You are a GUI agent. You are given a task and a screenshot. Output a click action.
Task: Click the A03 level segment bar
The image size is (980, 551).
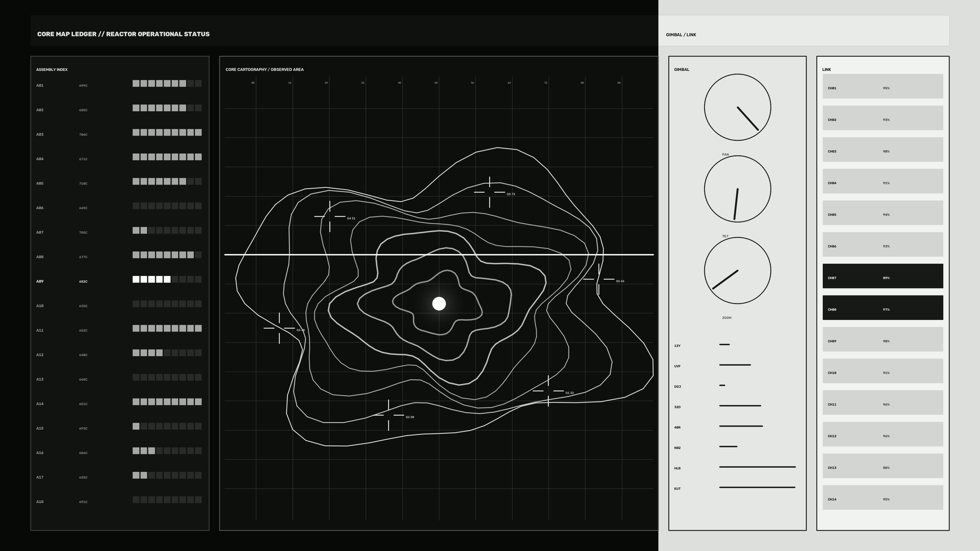coord(167,132)
